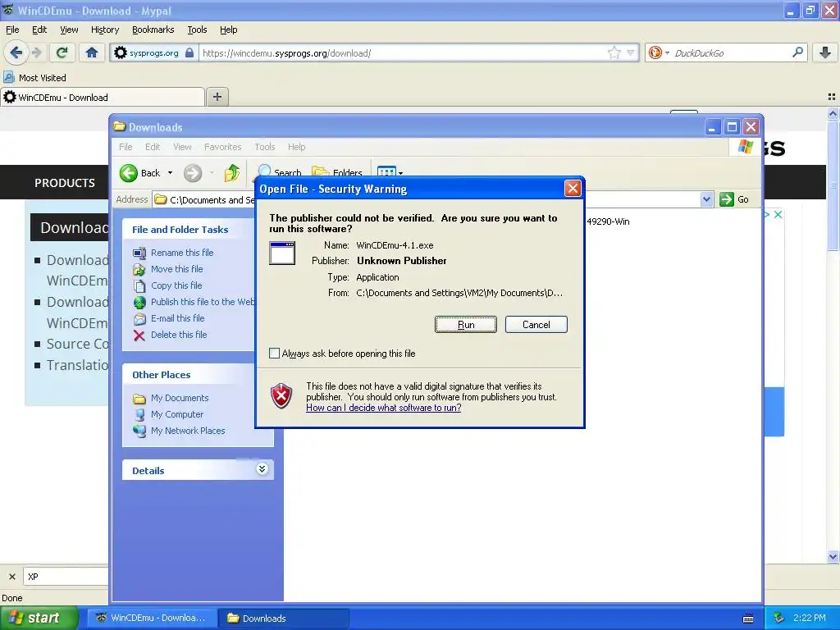The image size is (840, 630).
Task: Click the list all tabs icon
Action: click(832, 97)
